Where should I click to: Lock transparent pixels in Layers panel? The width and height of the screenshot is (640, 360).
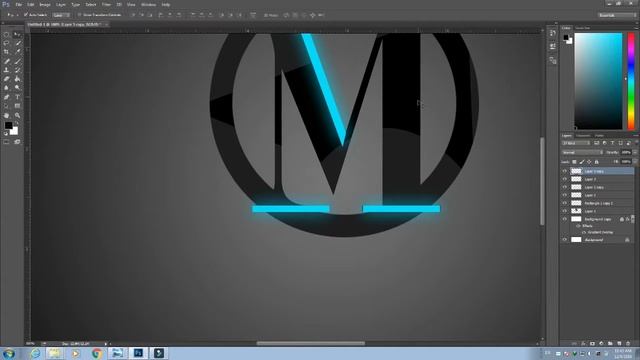tap(574, 162)
